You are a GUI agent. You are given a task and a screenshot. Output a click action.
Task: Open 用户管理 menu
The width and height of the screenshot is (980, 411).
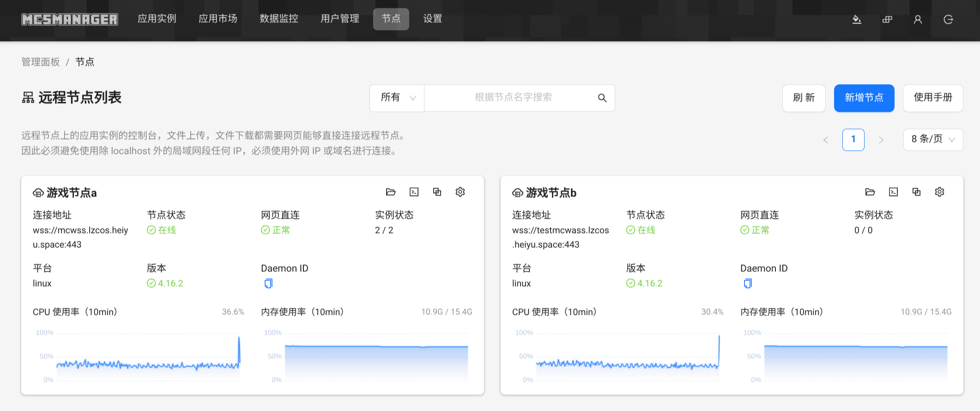340,19
